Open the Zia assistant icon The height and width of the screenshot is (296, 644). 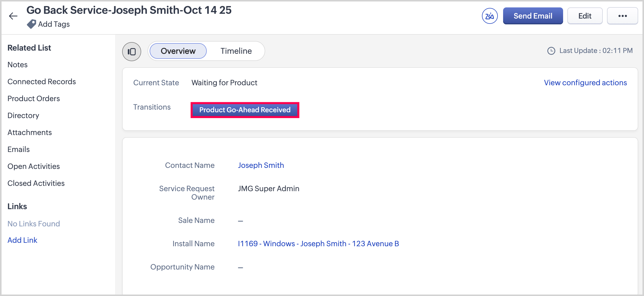(489, 16)
